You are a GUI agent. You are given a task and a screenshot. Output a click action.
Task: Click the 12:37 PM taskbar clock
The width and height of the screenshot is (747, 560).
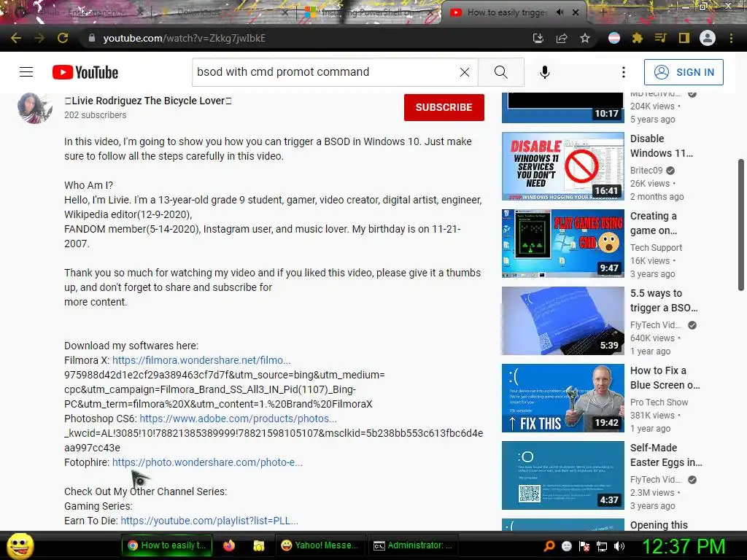[x=684, y=546]
